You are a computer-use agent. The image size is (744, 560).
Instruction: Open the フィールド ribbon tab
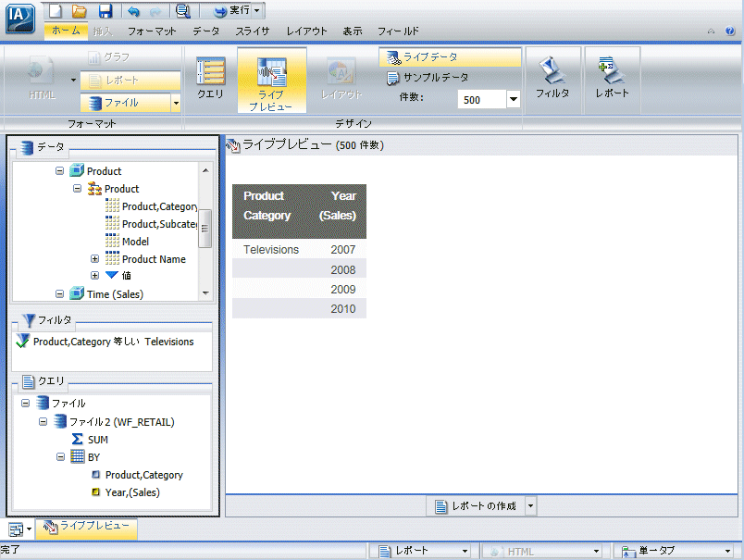coord(398,31)
